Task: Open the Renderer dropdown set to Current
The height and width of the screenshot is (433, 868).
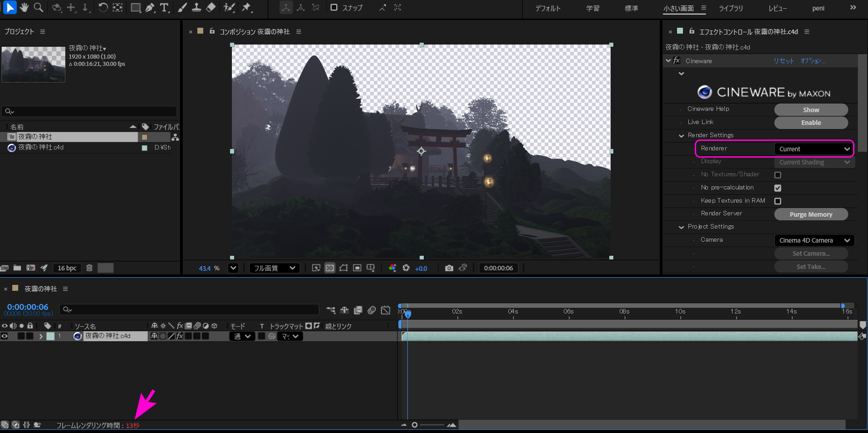Action: click(x=813, y=149)
